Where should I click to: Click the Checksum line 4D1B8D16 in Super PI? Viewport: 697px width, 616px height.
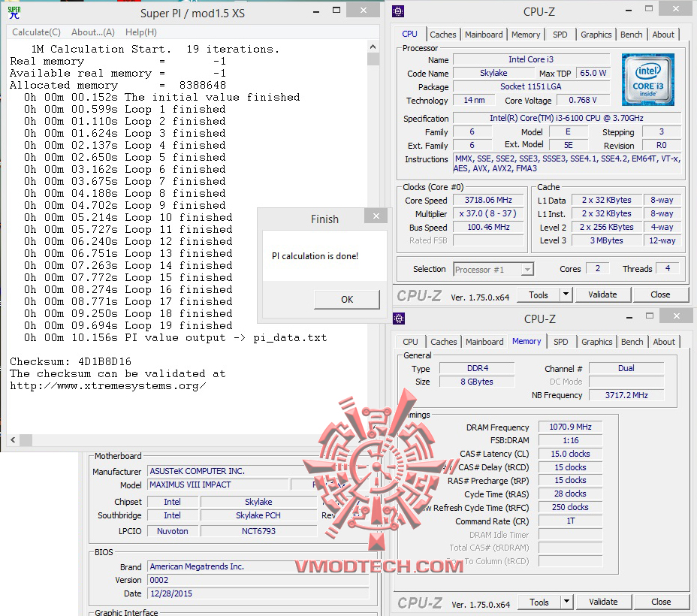click(71, 361)
